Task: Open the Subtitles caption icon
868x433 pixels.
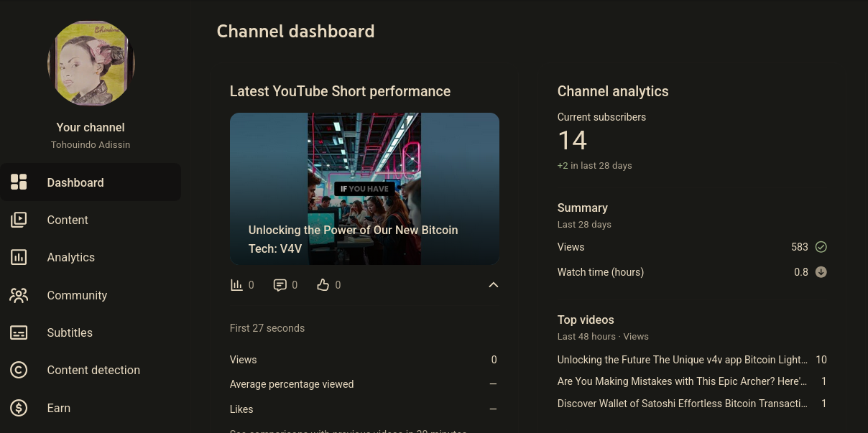Action: (x=19, y=332)
